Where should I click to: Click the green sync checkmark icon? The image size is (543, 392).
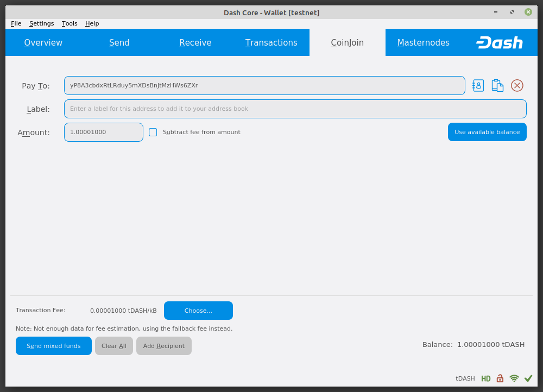coord(528,378)
